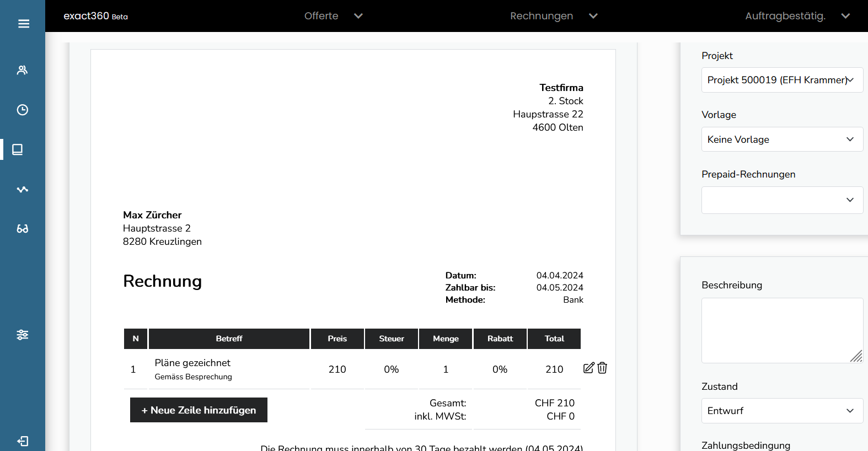Change Zustand dropdown from Entwurf
The width and height of the screenshot is (868, 451).
pyautogui.click(x=781, y=411)
